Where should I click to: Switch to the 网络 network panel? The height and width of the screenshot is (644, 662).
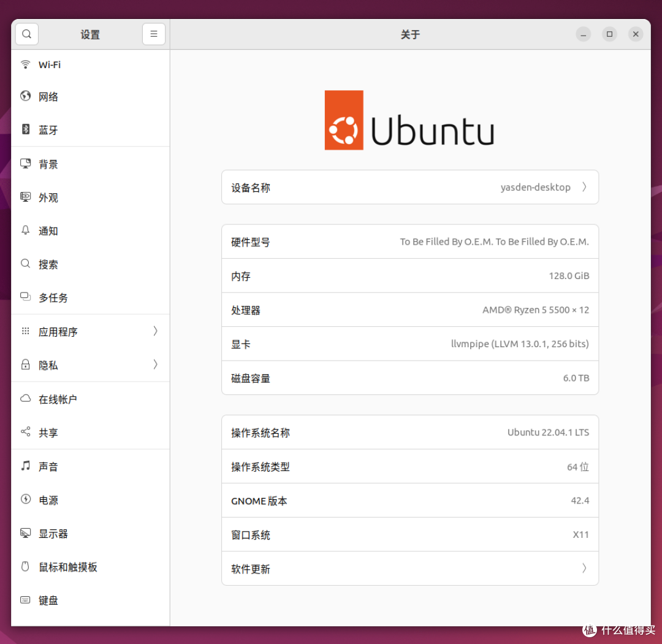[48, 97]
